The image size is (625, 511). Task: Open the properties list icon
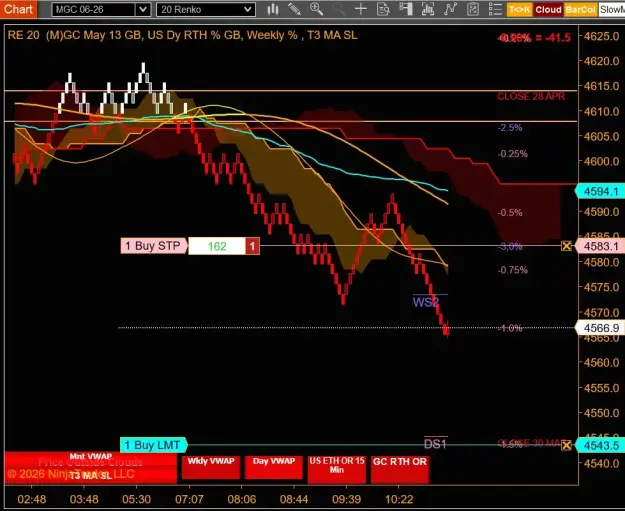pos(495,9)
